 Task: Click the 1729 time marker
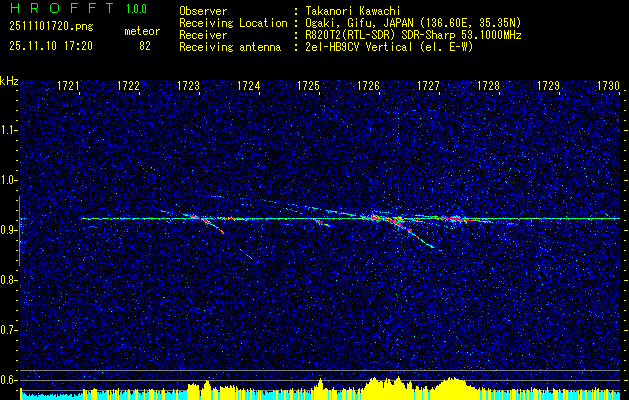tap(548, 85)
